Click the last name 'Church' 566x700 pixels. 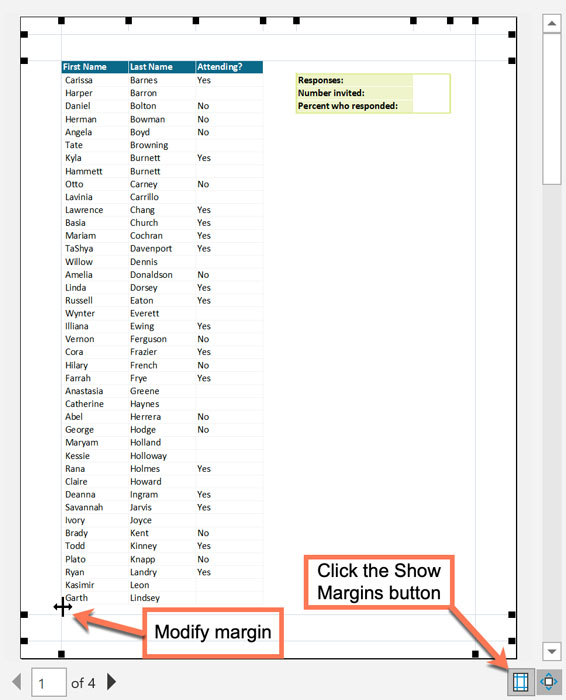click(144, 222)
